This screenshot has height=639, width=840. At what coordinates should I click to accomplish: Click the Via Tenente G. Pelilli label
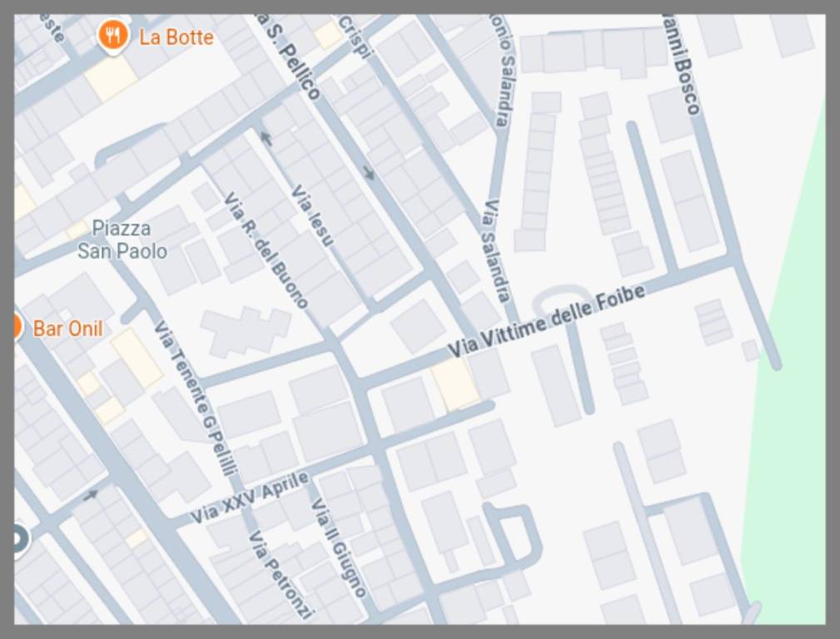[196, 398]
